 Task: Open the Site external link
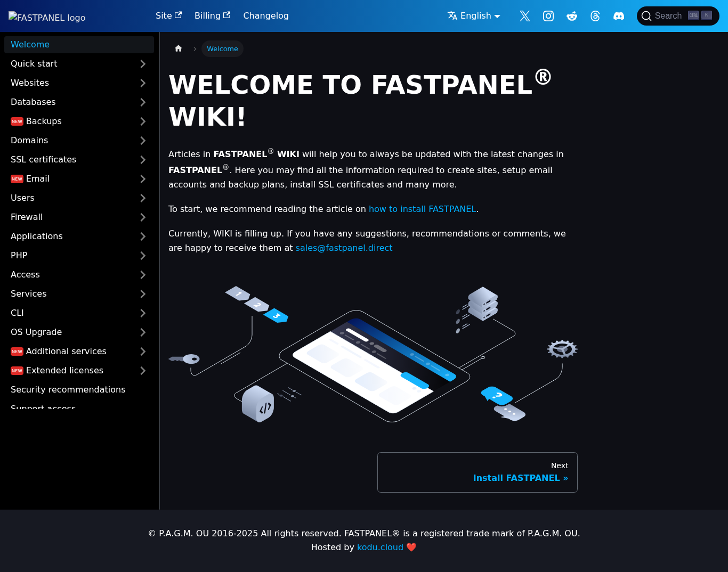pos(168,16)
